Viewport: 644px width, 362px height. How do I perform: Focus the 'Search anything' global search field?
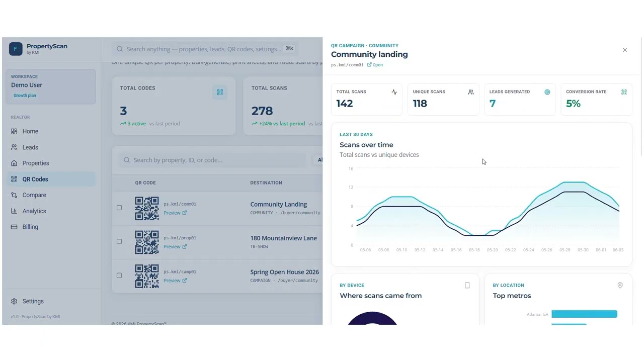click(x=205, y=49)
